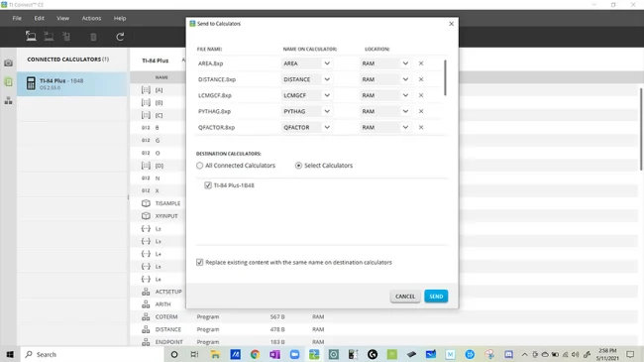Click the matrix [A] icon
This screenshot has height=362, width=644.
pos(146,89)
